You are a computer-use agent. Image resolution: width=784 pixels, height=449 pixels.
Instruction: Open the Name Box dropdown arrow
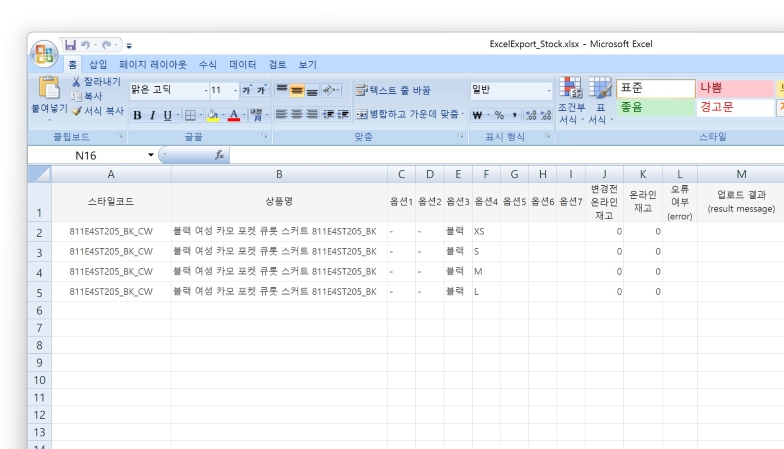point(151,156)
